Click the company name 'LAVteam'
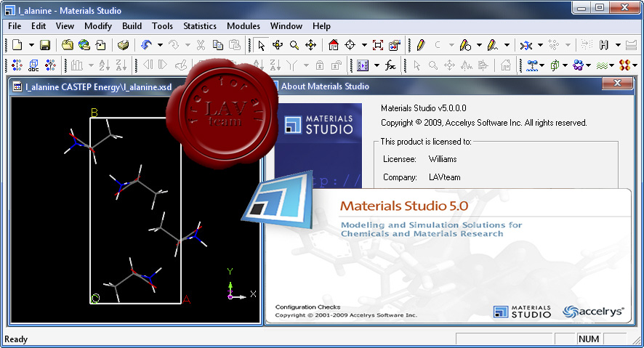644x348 pixels. pos(444,177)
